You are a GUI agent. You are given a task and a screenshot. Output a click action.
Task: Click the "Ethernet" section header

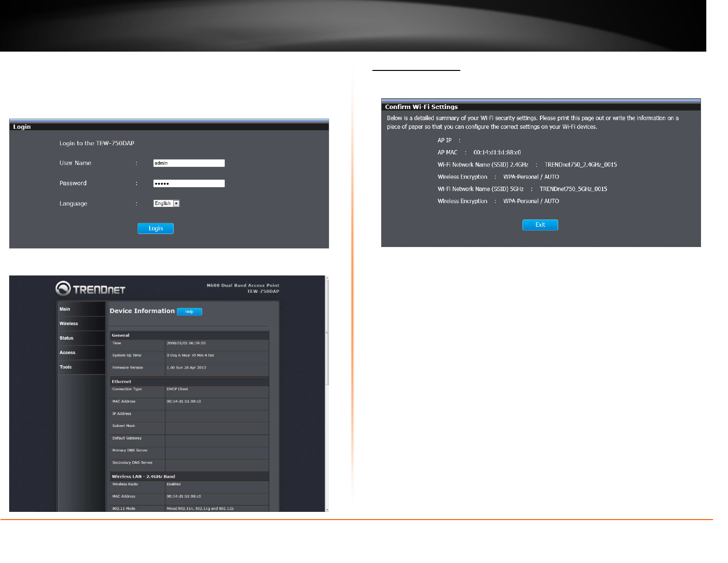pos(122,382)
